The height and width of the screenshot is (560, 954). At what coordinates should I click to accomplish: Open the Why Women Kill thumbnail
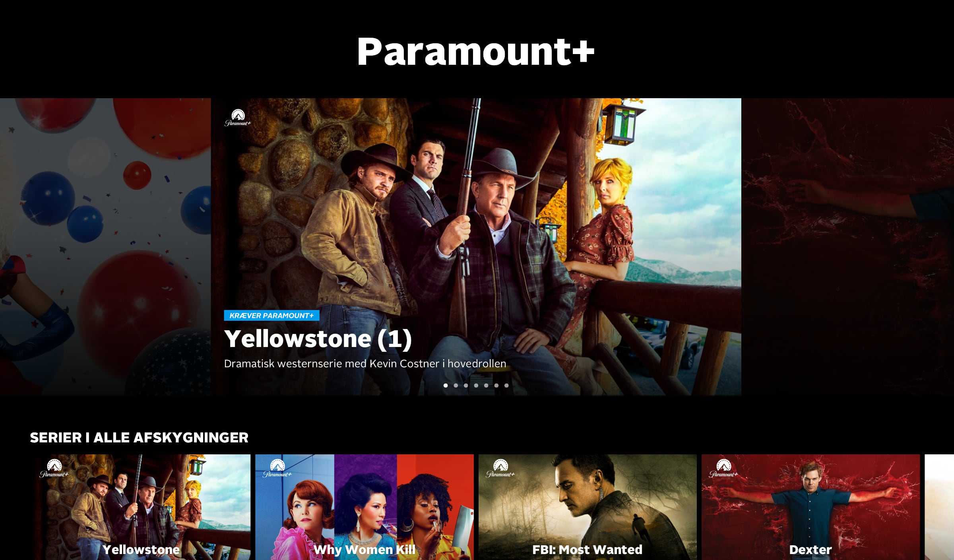[365, 507]
